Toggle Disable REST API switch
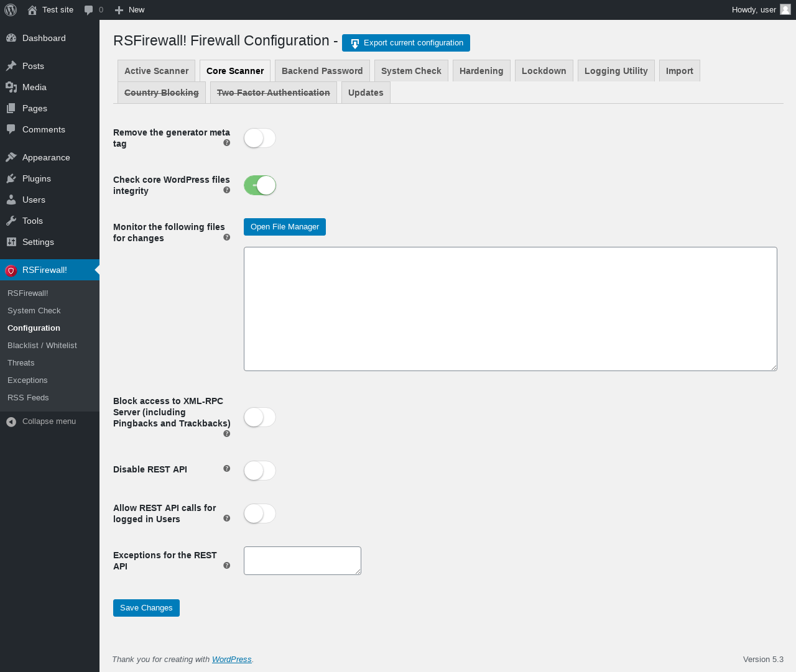The image size is (796, 672). 260,471
